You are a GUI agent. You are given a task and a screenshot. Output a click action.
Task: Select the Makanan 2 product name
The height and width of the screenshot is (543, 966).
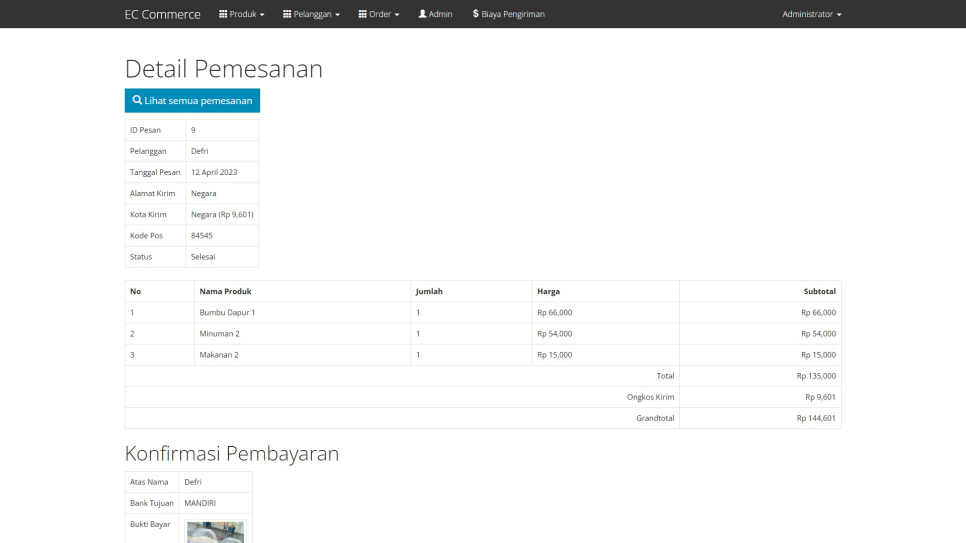(x=219, y=354)
